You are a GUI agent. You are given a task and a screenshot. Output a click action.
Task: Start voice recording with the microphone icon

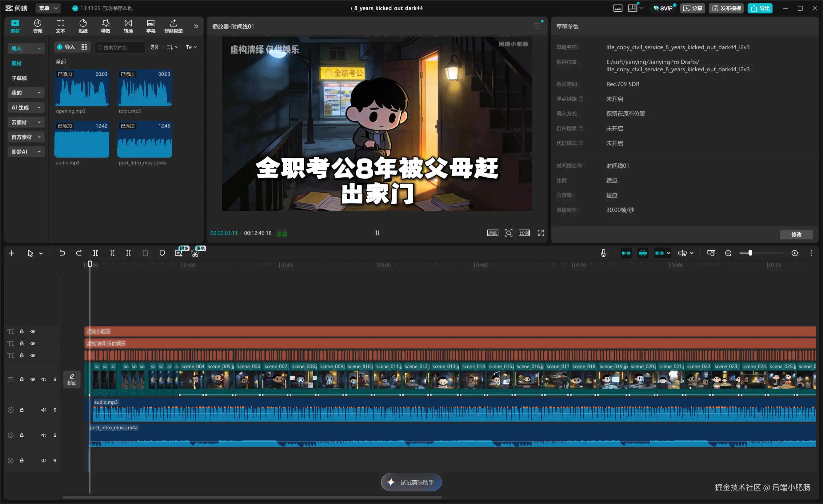tap(603, 253)
